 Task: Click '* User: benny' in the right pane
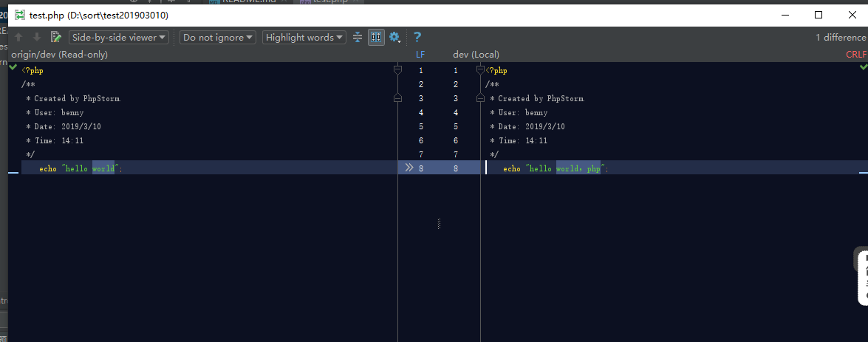tap(519, 112)
